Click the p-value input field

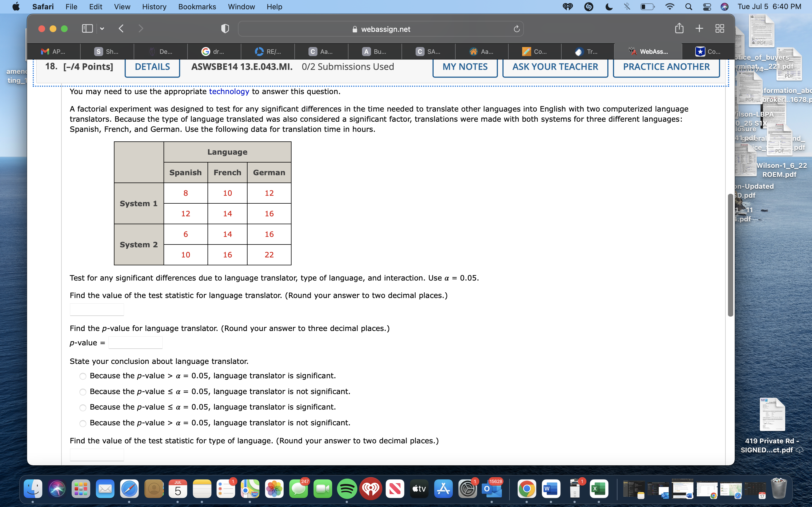[135, 342]
